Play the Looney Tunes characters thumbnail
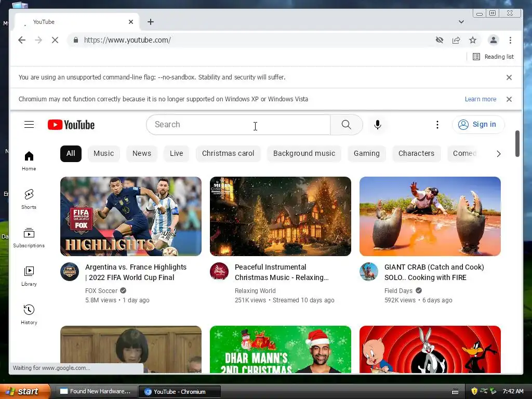This screenshot has height=399, width=532. pos(430,350)
